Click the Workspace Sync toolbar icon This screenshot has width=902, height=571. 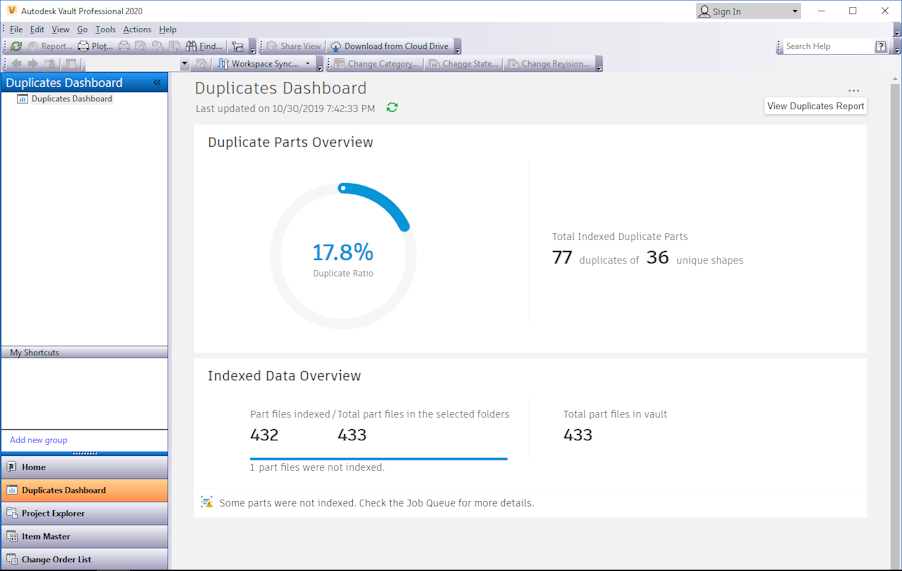224,64
